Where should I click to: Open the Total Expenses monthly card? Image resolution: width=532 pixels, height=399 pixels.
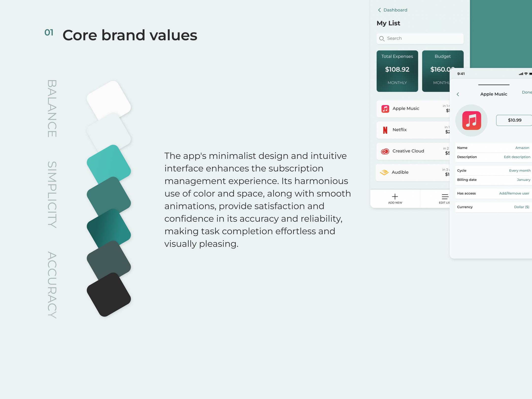pos(397,71)
